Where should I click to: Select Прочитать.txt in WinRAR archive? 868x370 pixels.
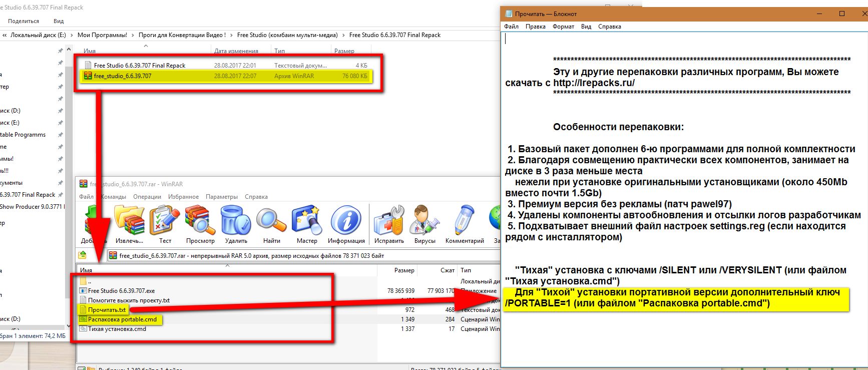pos(107,310)
